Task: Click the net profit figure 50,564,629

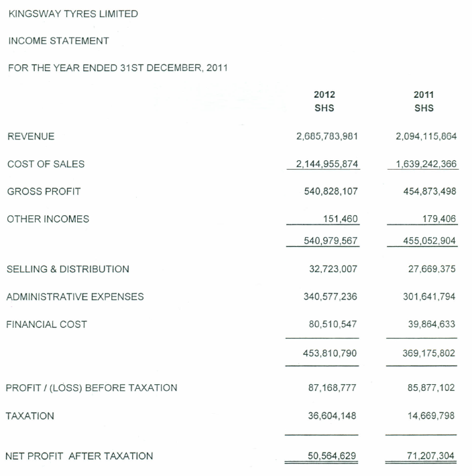Action: click(332, 457)
